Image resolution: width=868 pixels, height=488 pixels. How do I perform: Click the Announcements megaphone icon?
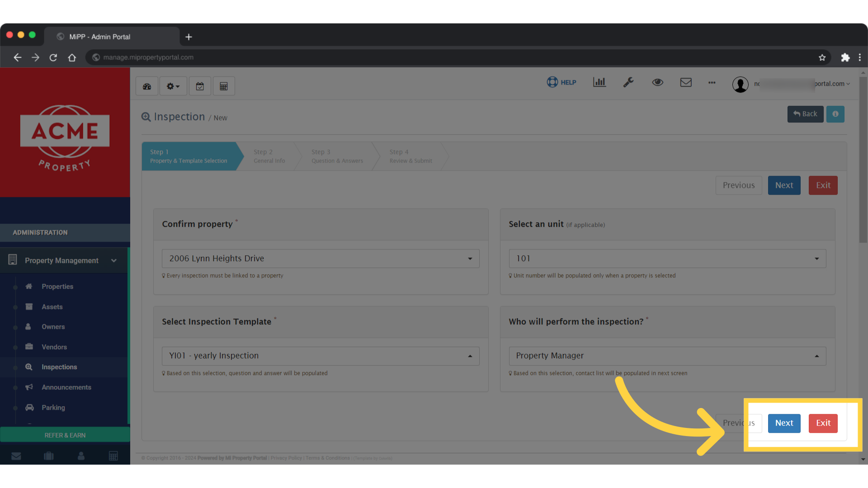point(29,387)
